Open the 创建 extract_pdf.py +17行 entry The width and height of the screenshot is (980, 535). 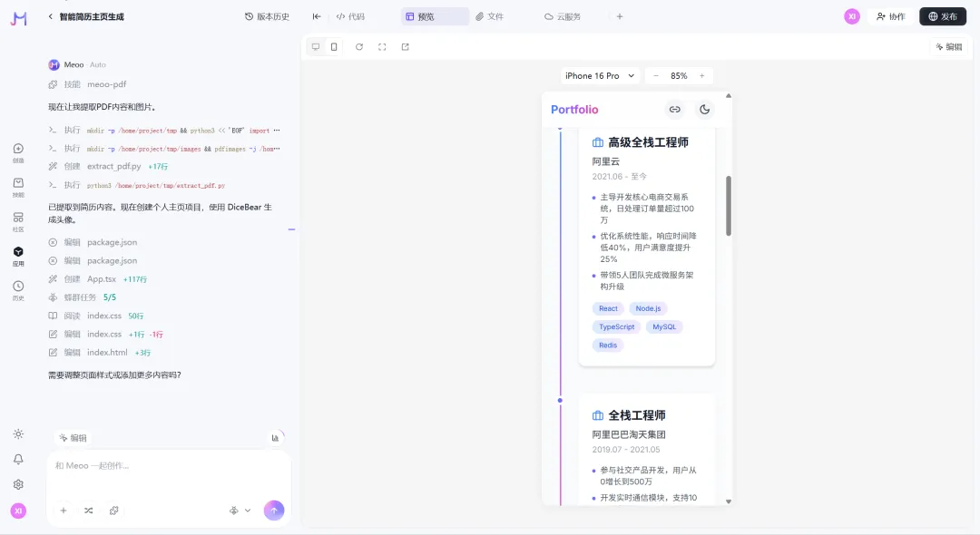coord(108,167)
